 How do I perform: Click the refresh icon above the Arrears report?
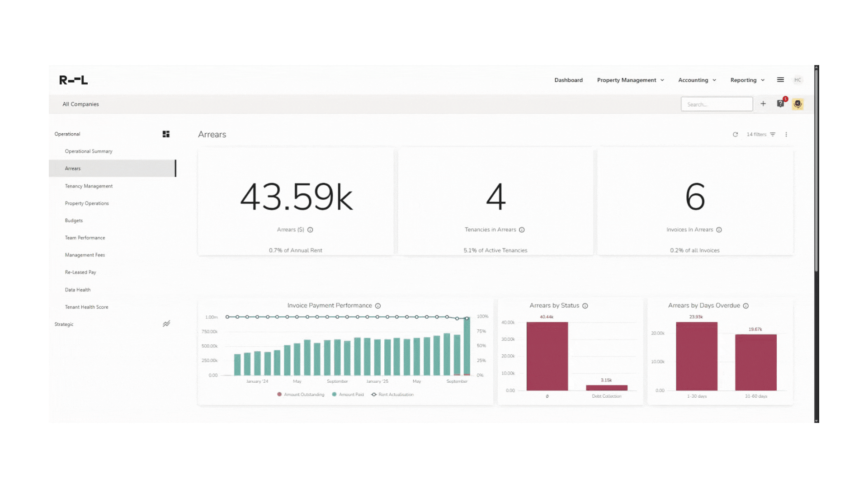click(x=735, y=134)
